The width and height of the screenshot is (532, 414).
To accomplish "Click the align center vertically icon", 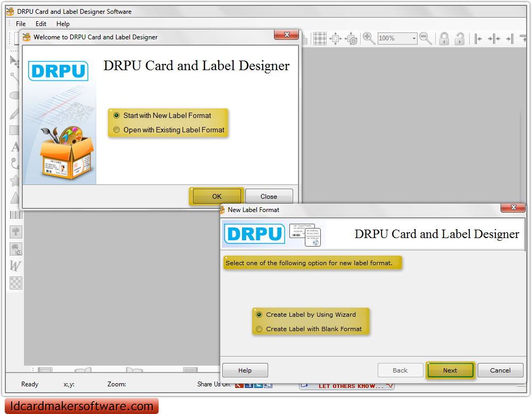I will pyautogui.click(x=494, y=39).
